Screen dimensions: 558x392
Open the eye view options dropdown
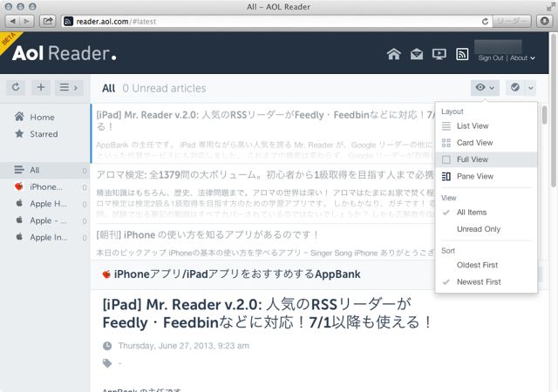485,87
